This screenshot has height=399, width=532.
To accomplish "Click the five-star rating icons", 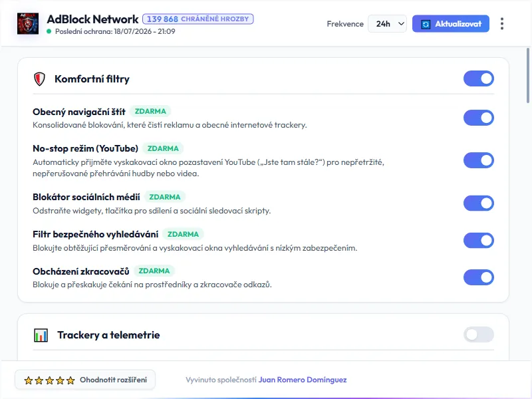I will pos(49,380).
